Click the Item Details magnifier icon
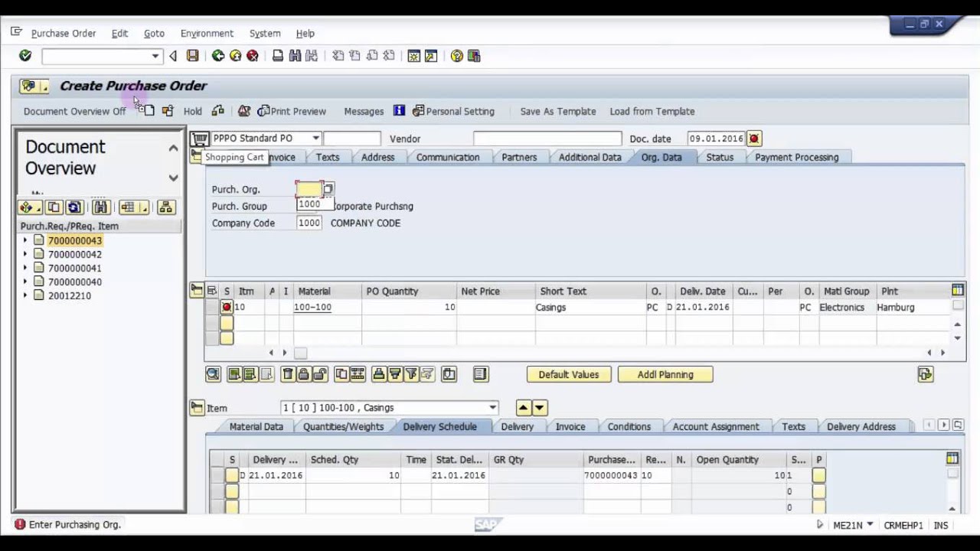The width and height of the screenshot is (980, 551). tap(213, 374)
